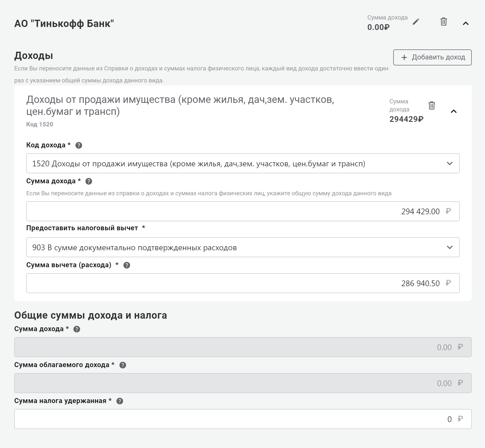Click the АО "Тинькофф Банк" heading
485x448 pixels.
pyautogui.click(x=64, y=24)
